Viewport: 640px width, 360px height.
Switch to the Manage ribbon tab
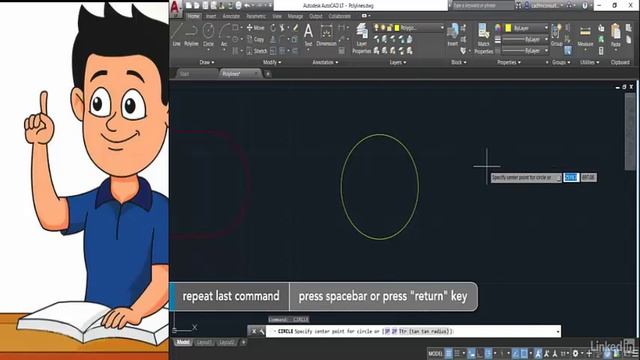[295, 16]
